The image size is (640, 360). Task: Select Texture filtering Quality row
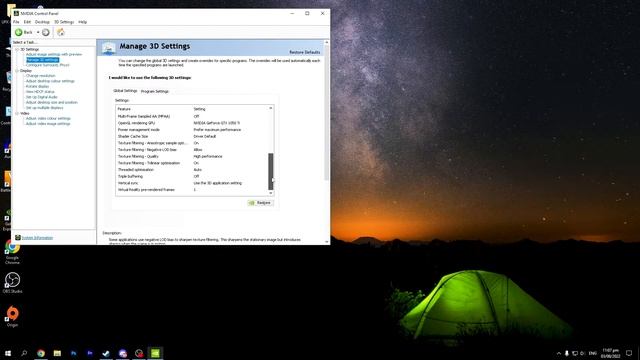click(x=192, y=156)
